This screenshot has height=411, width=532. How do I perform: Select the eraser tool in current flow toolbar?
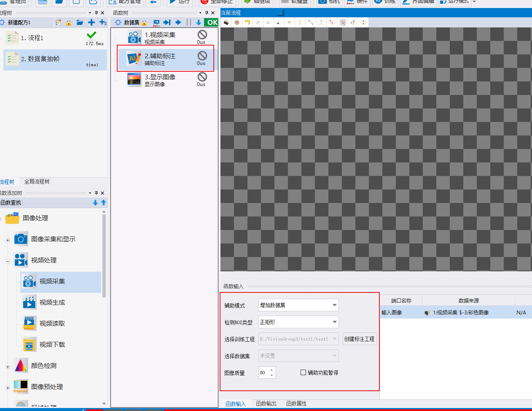pyautogui.click(x=226, y=22)
